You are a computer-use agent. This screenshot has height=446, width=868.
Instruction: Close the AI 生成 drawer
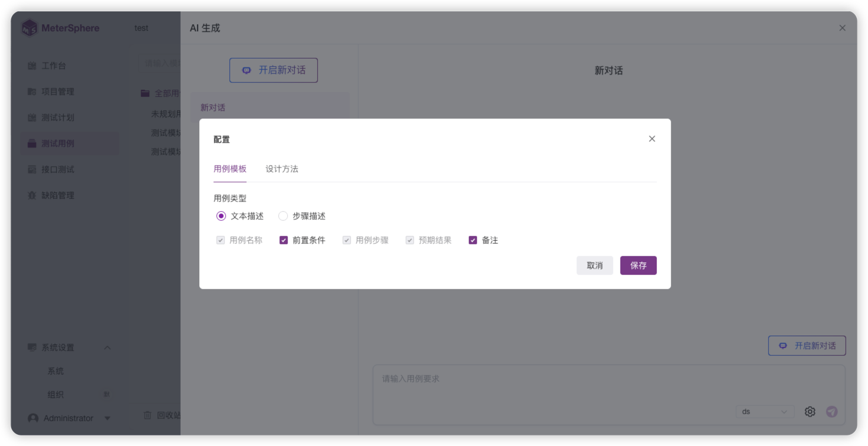pos(842,28)
